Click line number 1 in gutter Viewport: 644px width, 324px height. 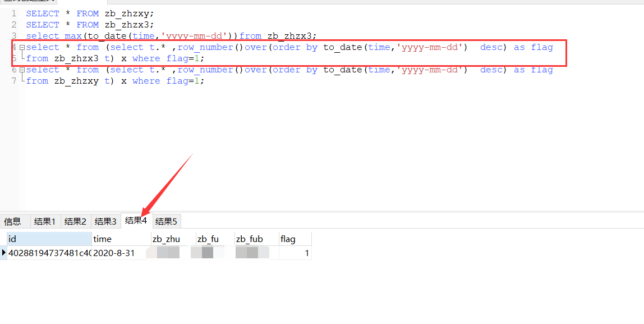point(14,13)
